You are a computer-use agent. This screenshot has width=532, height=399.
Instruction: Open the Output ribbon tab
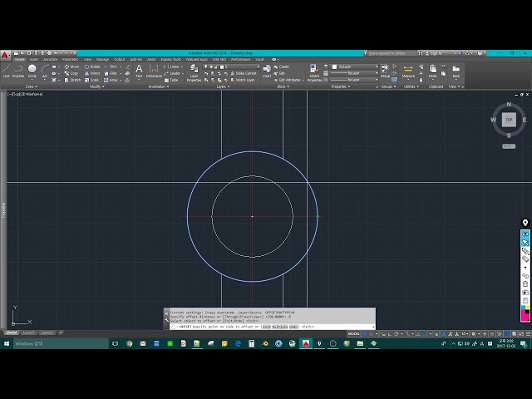coord(119,59)
